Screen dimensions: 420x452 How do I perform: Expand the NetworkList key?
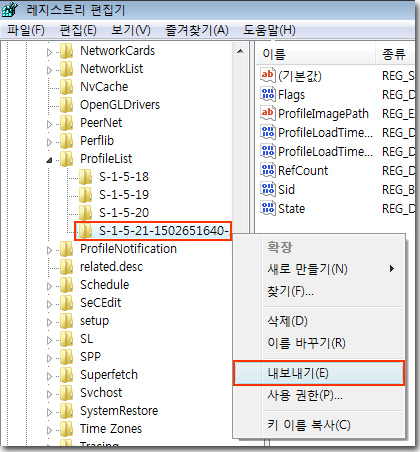[49, 70]
